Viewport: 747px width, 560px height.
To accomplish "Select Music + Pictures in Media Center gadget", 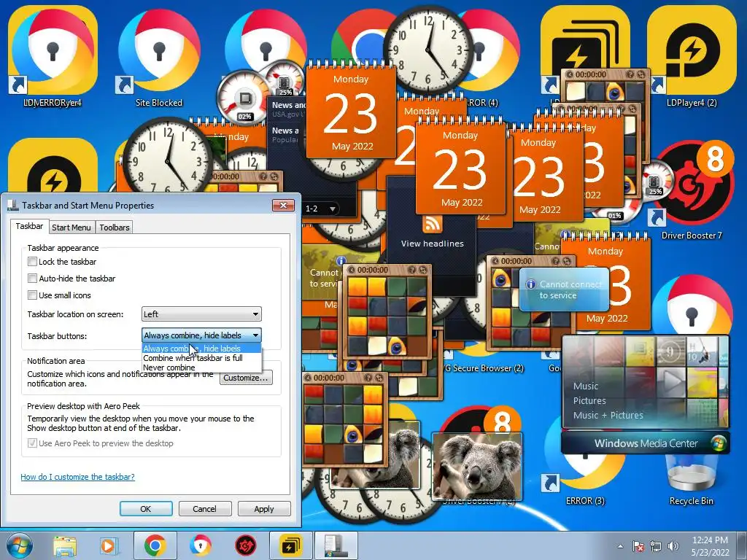I will pyautogui.click(x=608, y=415).
